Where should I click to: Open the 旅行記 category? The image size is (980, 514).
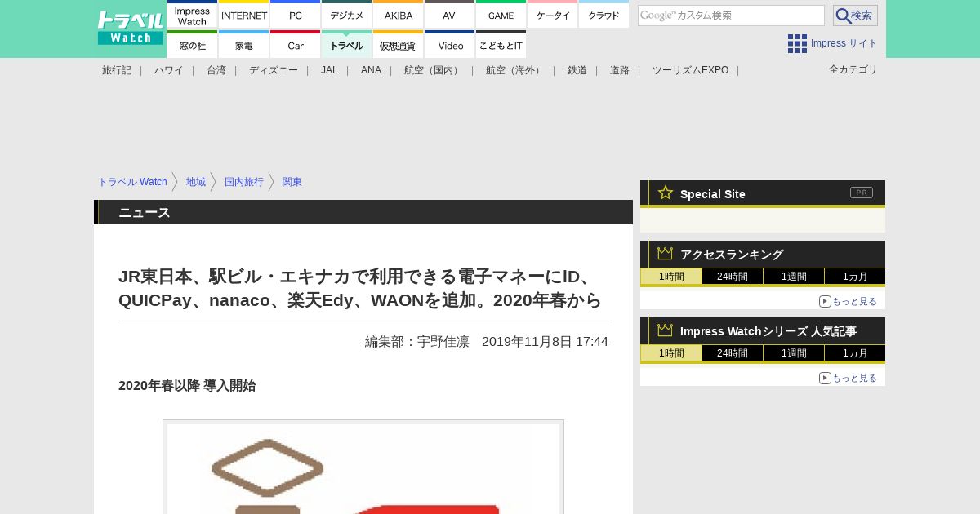click(117, 70)
